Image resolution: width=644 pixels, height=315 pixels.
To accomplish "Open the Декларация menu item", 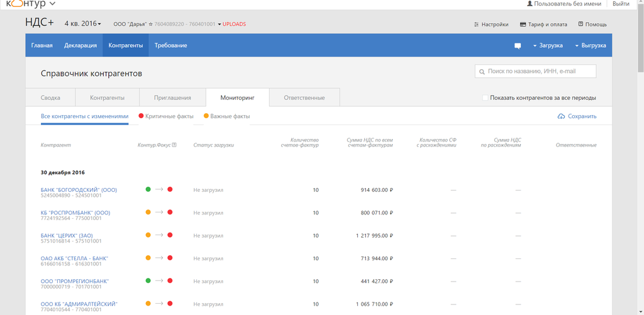I will coord(80,45).
